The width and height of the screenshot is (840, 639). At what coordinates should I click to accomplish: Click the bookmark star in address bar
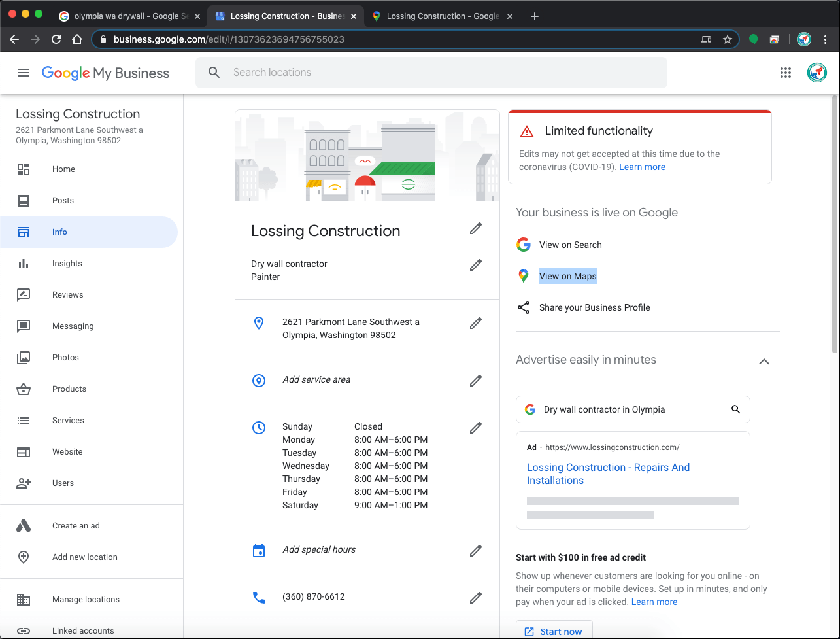pyautogui.click(x=727, y=39)
